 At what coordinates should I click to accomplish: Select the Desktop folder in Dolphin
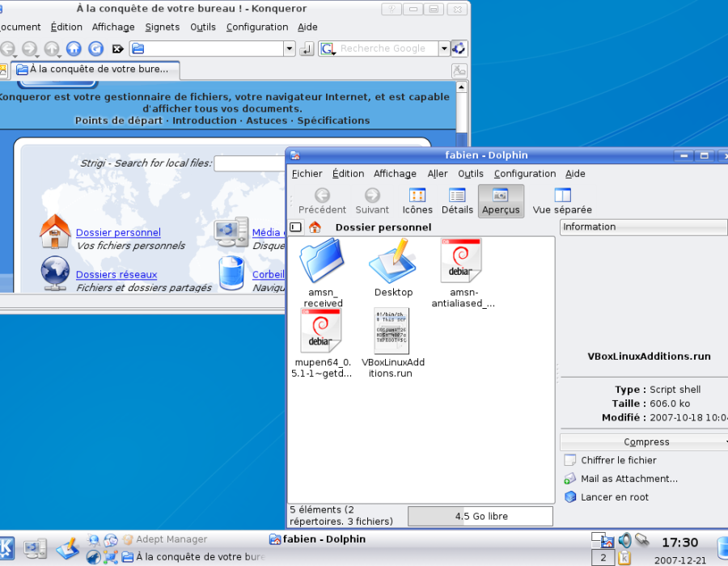393,268
